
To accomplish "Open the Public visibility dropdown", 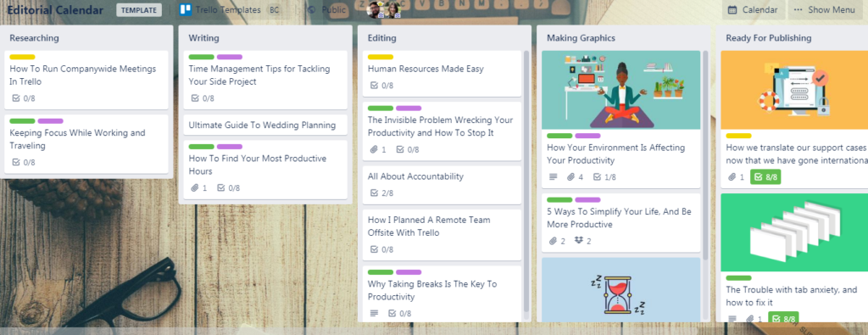I will [326, 10].
